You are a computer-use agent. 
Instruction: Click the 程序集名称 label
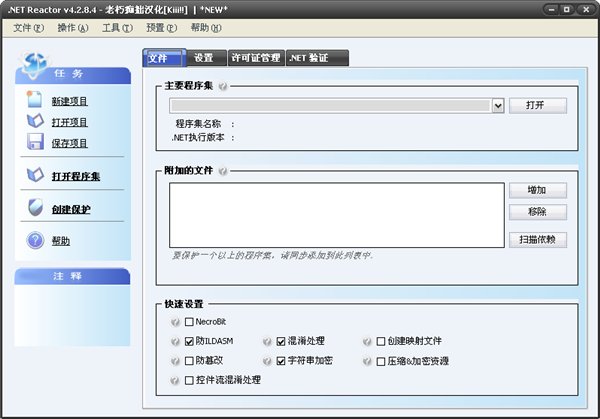coord(198,124)
